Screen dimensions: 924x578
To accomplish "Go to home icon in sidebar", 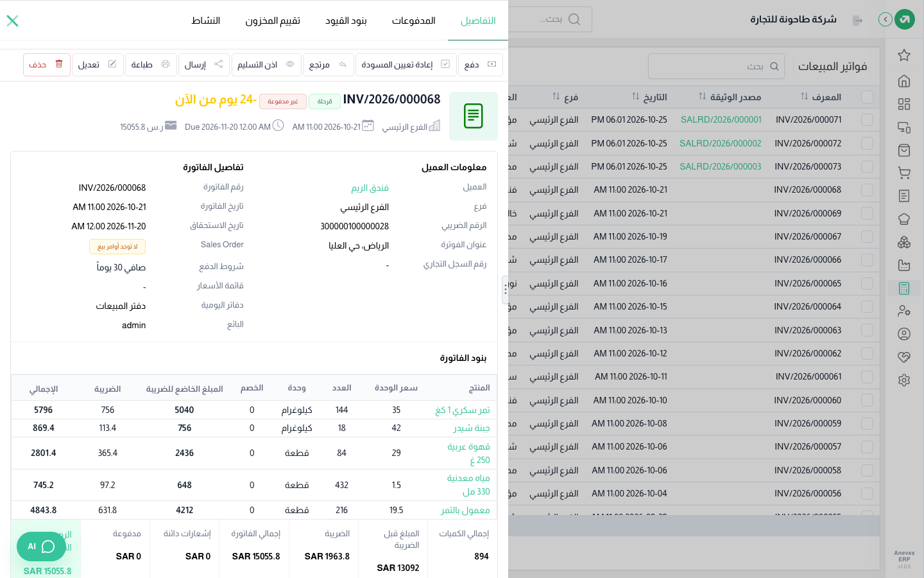I will 904,81.
